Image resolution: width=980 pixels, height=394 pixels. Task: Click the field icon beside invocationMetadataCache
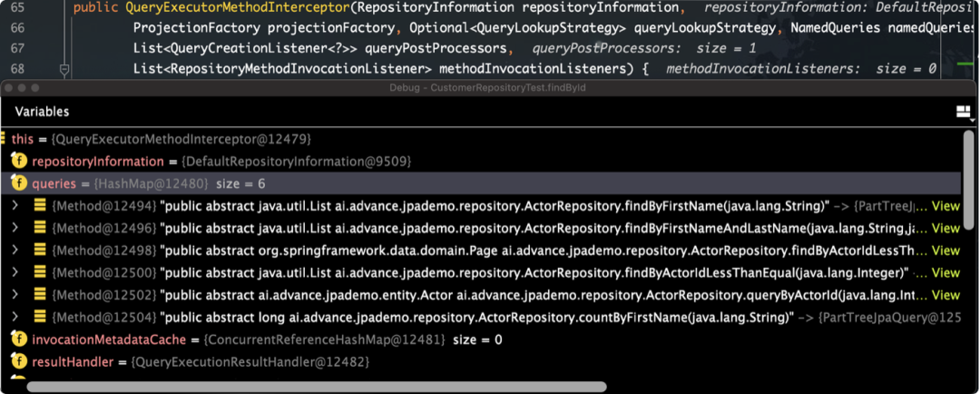coord(19,340)
